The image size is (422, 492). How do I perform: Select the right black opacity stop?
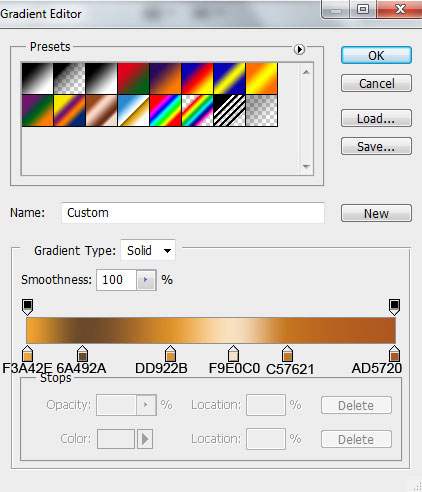point(394,306)
